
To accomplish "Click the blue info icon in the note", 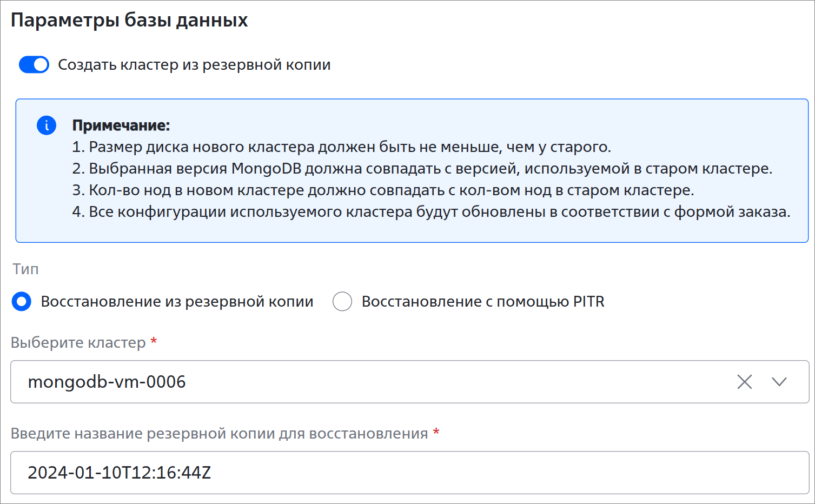I will coord(47,125).
